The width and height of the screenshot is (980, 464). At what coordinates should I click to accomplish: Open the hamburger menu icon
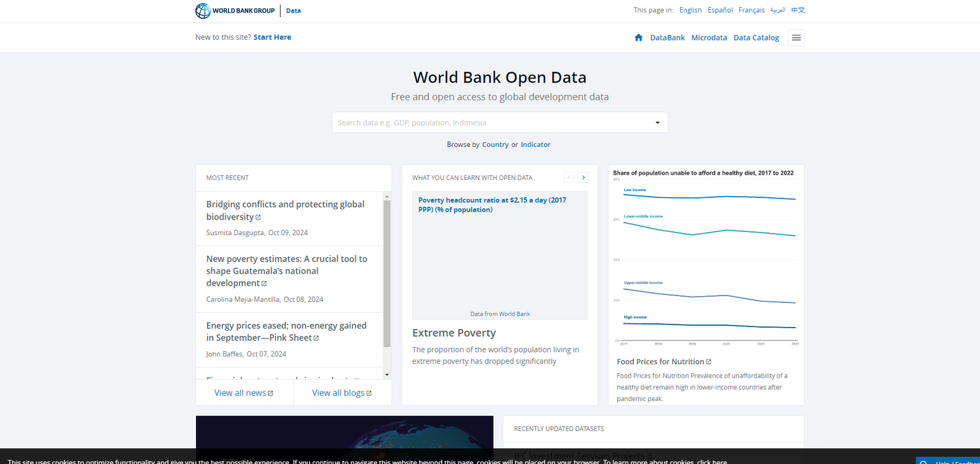click(x=796, y=37)
